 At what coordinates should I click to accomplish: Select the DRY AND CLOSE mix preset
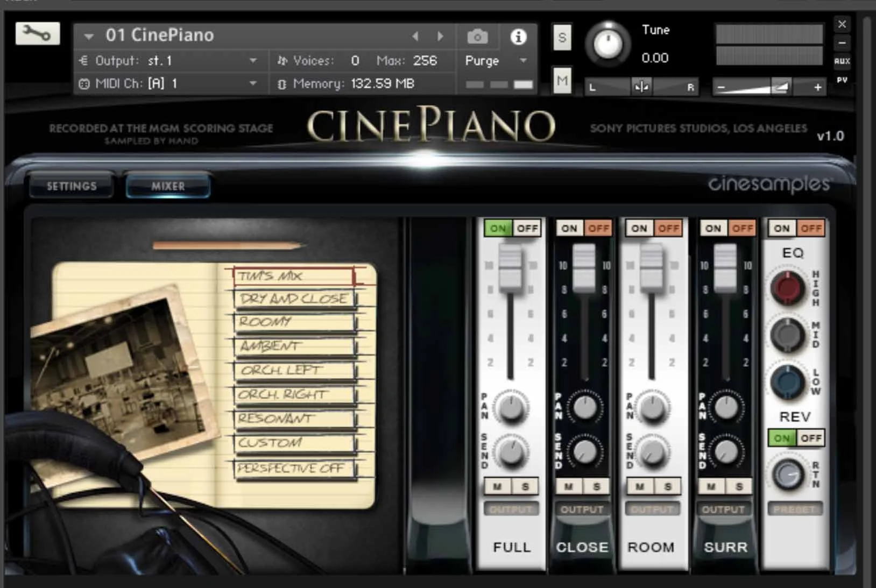pyautogui.click(x=293, y=299)
